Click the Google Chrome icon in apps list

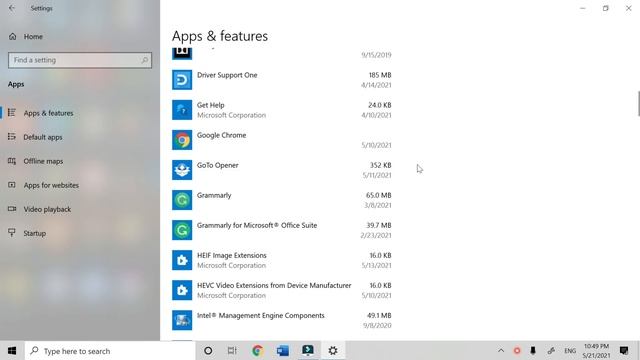pos(182,140)
